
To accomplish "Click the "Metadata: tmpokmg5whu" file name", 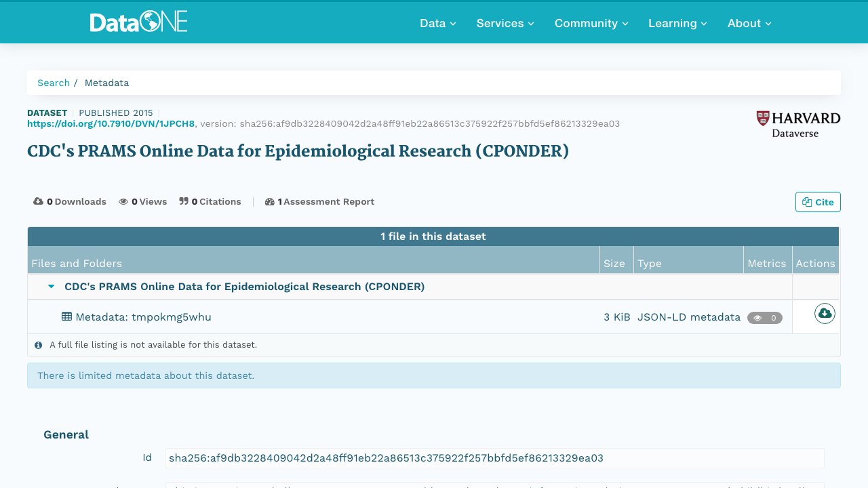I will tap(143, 317).
